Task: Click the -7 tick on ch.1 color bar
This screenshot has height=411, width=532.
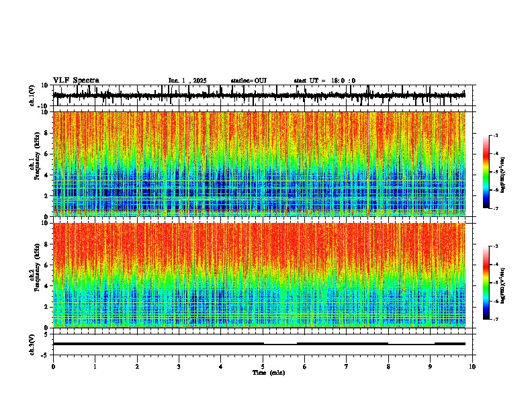Action: coord(495,208)
